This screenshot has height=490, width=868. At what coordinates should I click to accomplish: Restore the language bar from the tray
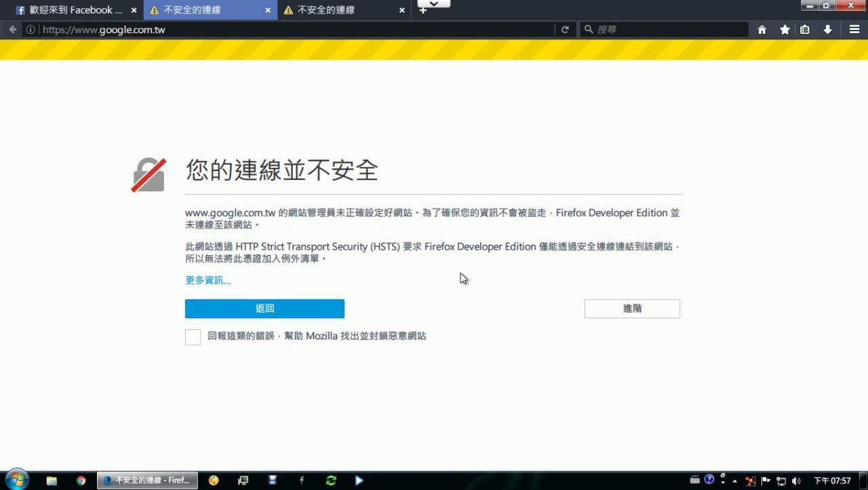pyautogui.click(x=723, y=476)
